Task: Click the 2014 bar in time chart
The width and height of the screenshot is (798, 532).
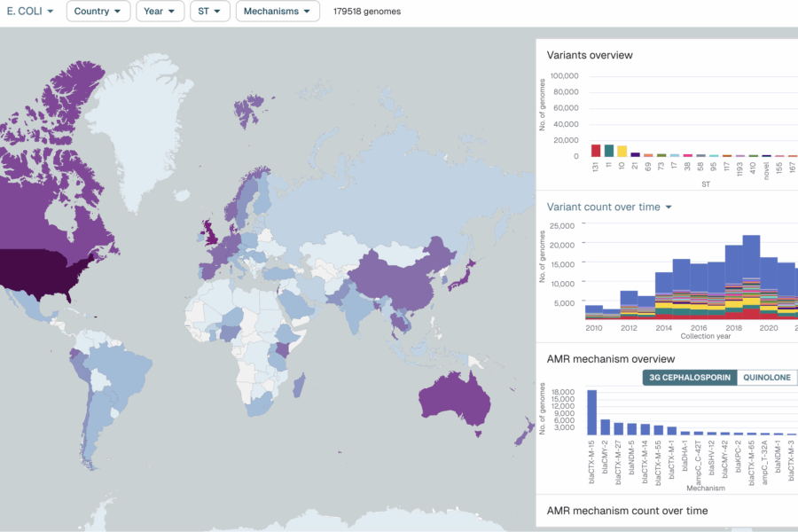Action: coord(664,294)
